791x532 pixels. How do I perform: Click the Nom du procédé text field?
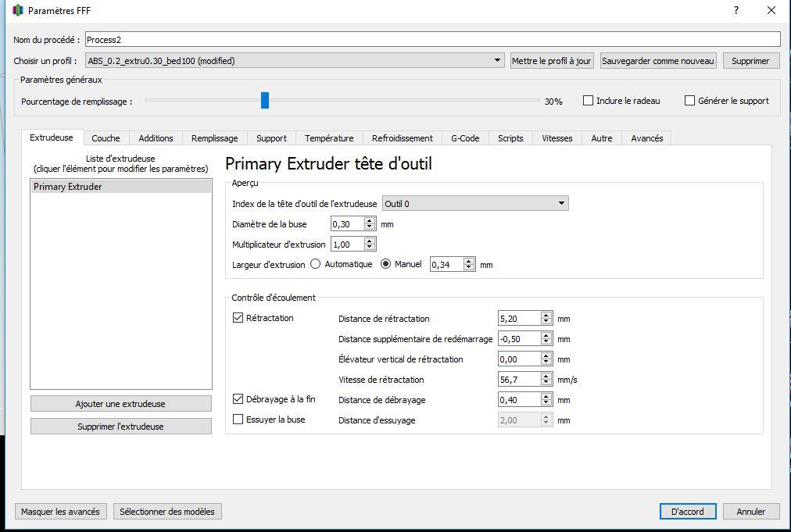(433, 39)
